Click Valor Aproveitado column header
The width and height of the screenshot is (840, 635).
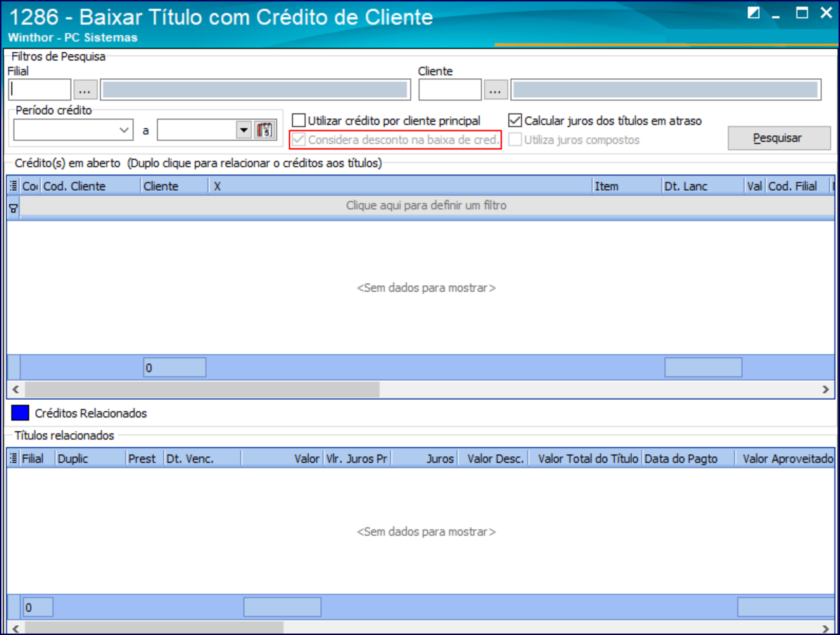pyautogui.click(x=784, y=459)
